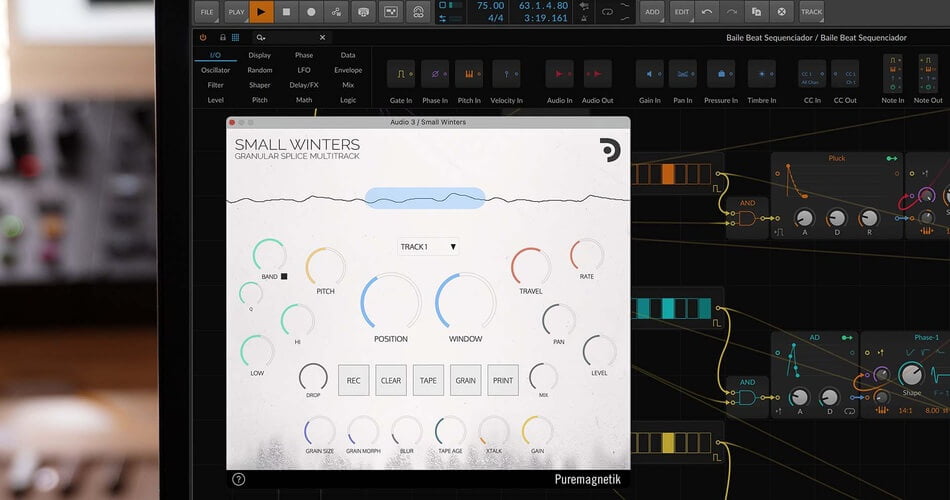Click the TAPE button in Small Winters
The height and width of the screenshot is (500, 950).
coord(428,381)
